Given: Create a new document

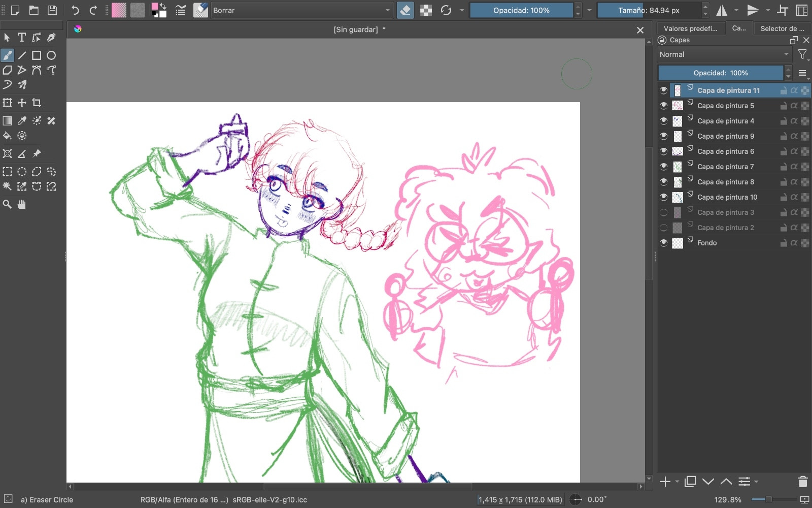Looking at the screenshot, I should tap(15, 10).
